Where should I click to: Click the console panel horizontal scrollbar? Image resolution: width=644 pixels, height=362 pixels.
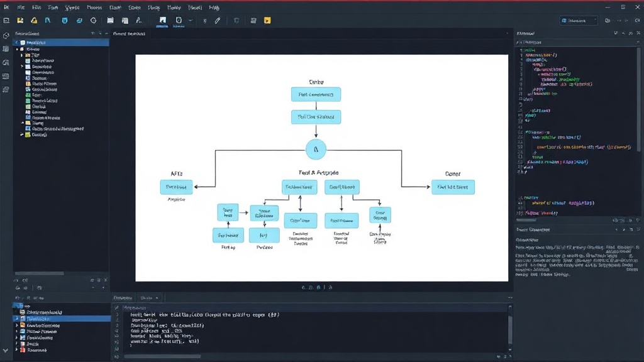click(x=162, y=356)
